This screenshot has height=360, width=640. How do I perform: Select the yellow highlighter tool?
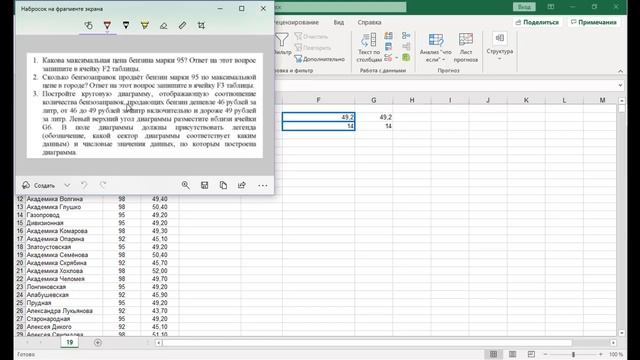click(144, 25)
